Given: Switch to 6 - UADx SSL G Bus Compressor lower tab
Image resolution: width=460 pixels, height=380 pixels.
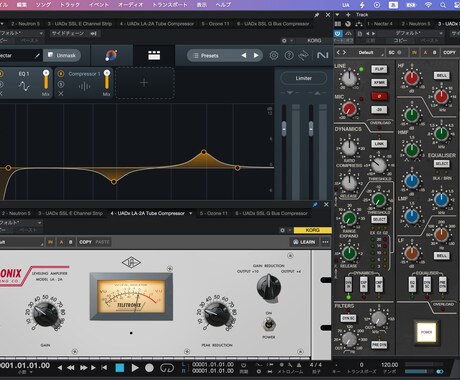Looking at the screenshot, I should click(x=272, y=213).
